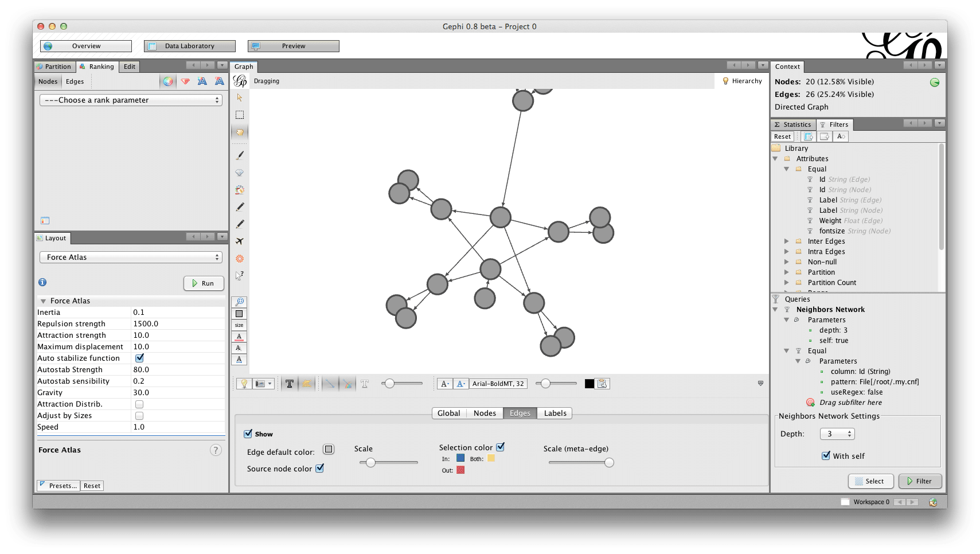Click the light bulb background color button

pos(244,384)
